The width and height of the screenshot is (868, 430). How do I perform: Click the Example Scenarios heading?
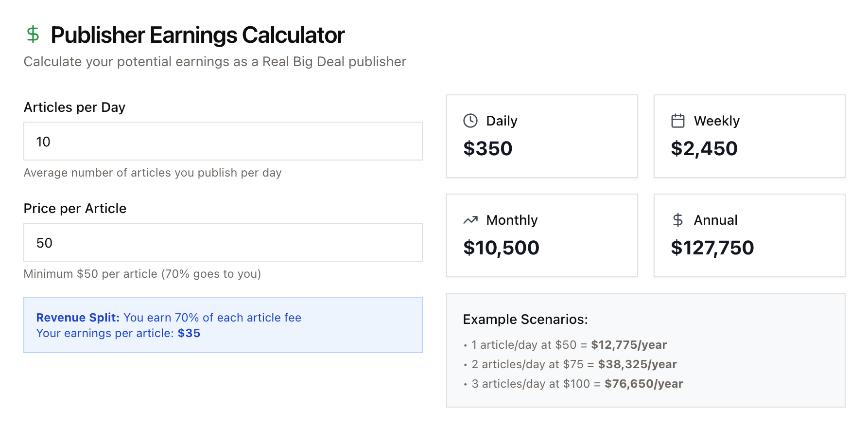[525, 320]
